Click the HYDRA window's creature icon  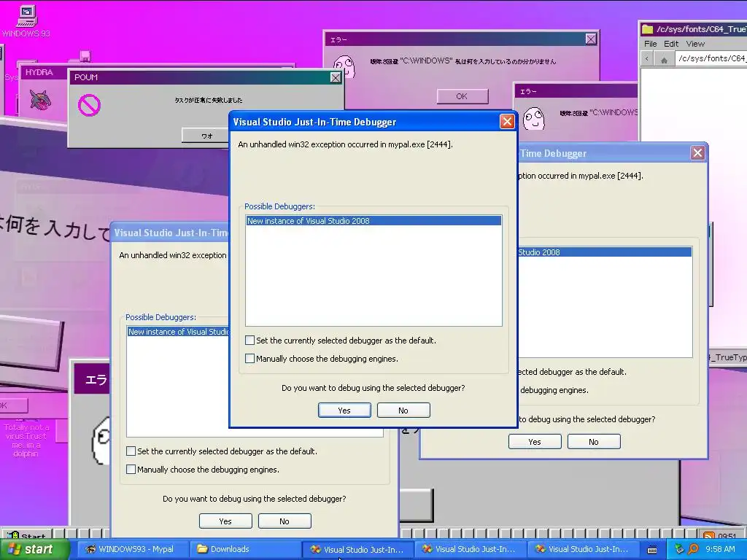click(40, 100)
